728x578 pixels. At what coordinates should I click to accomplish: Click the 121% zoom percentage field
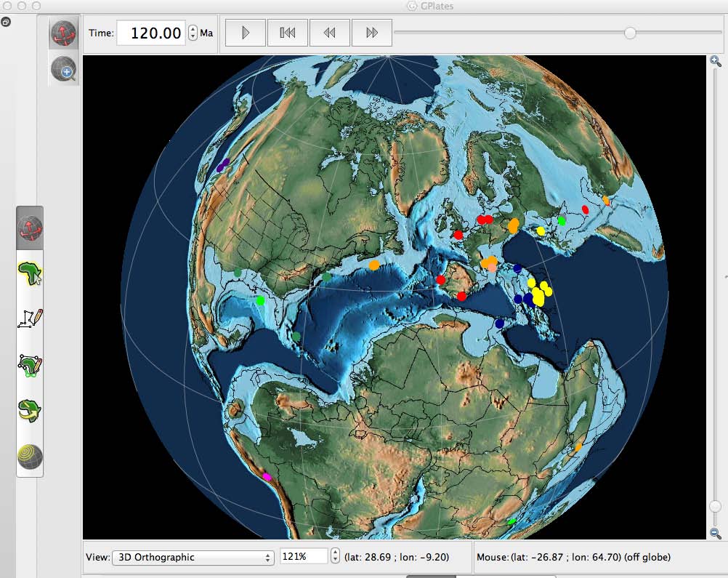coord(304,556)
